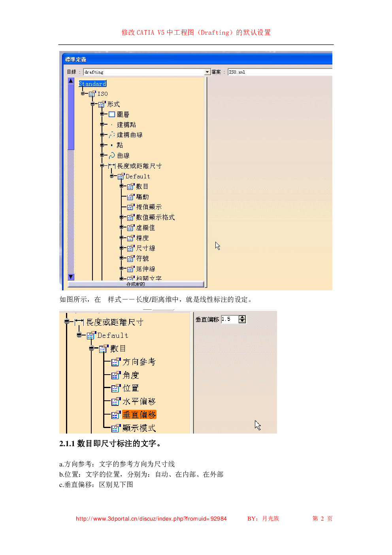The width and height of the screenshot is (392, 555).
Task: Click the dimension icon beside 長度或距離尺寸 in enlarged tree
Action: coord(79,322)
